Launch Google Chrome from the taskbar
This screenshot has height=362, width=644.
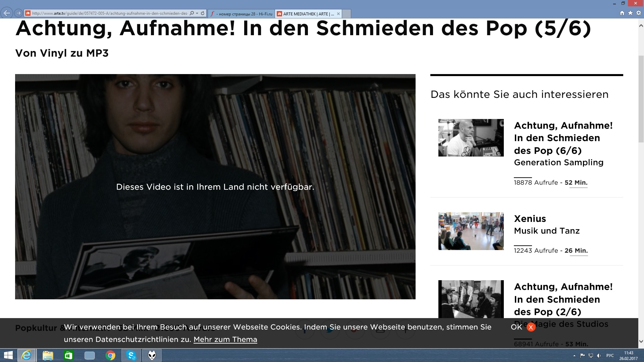tap(110, 355)
